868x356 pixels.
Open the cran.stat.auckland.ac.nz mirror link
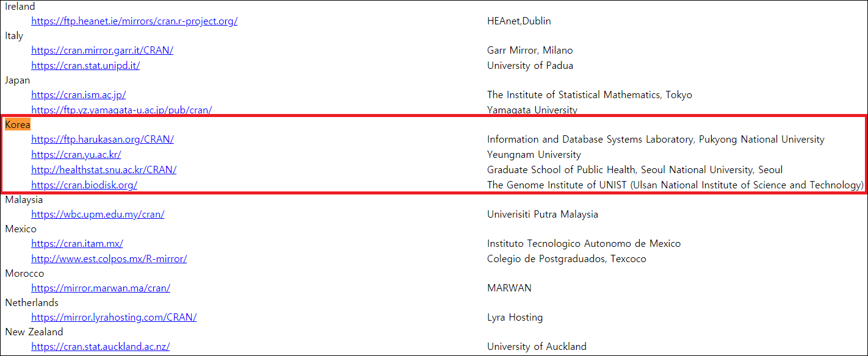point(100,346)
